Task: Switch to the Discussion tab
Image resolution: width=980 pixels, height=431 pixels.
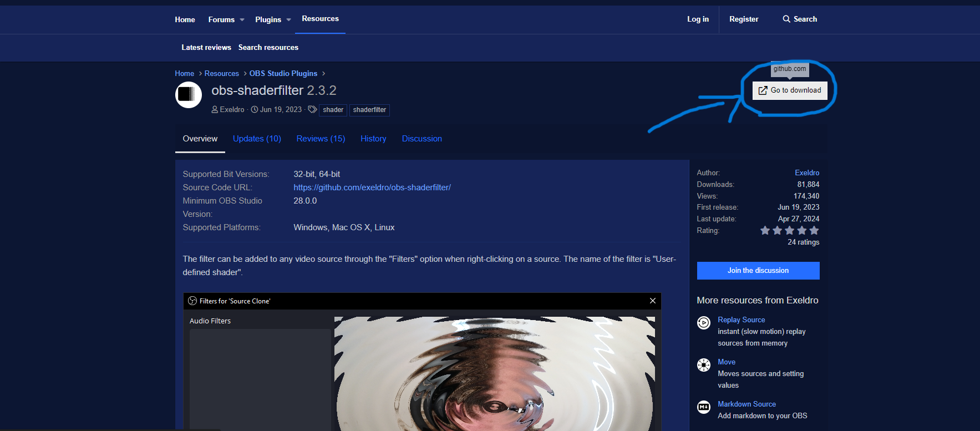Action: (422, 139)
